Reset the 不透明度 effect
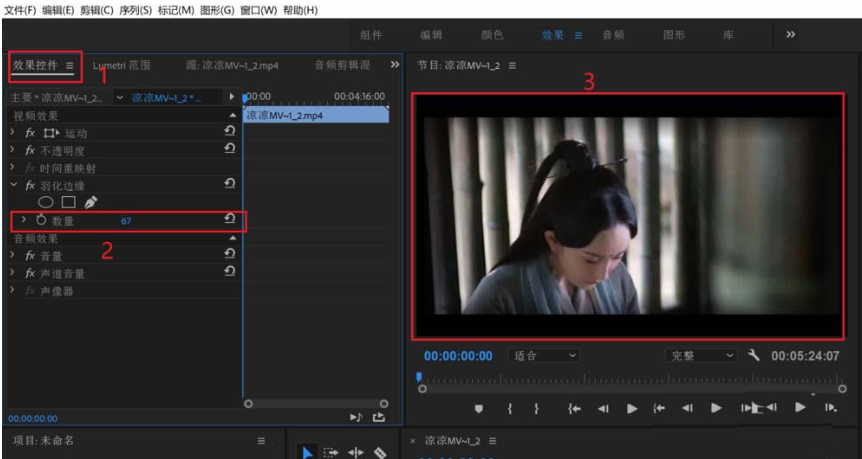Viewport: 862px width, 459px height. [x=230, y=148]
